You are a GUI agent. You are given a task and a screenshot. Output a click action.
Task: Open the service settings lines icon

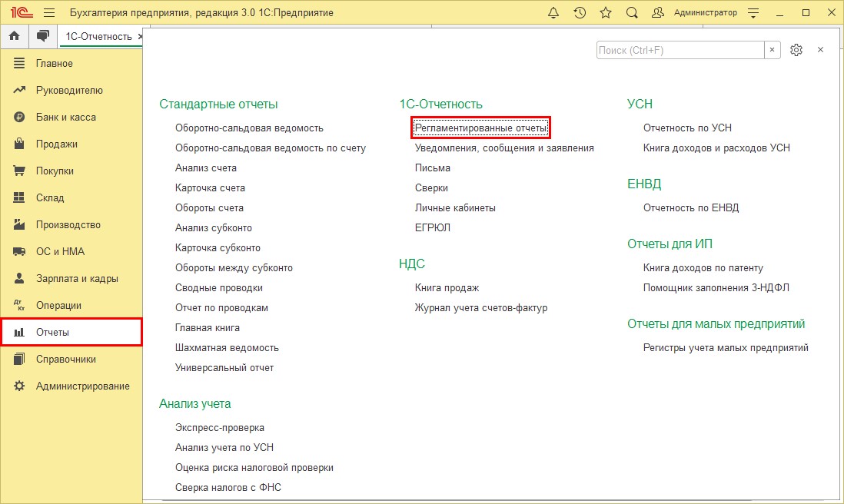click(x=753, y=12)
